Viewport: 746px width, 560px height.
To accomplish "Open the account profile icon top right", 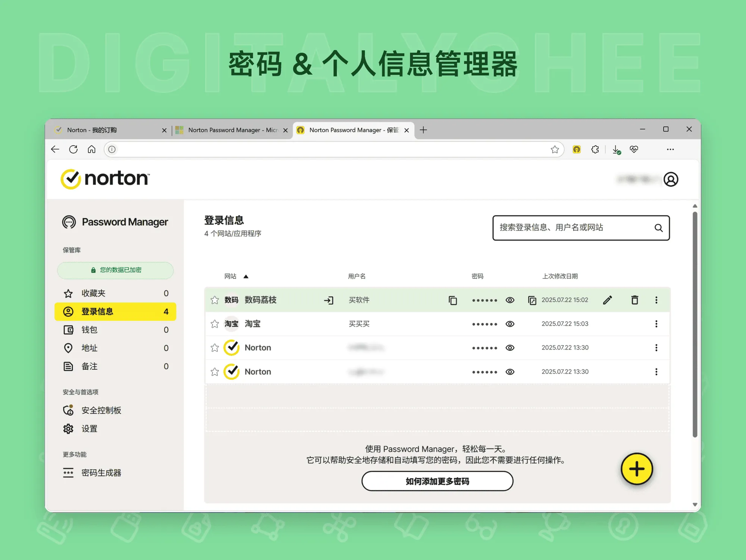I will pyautogui.click(x=671, y=179).
